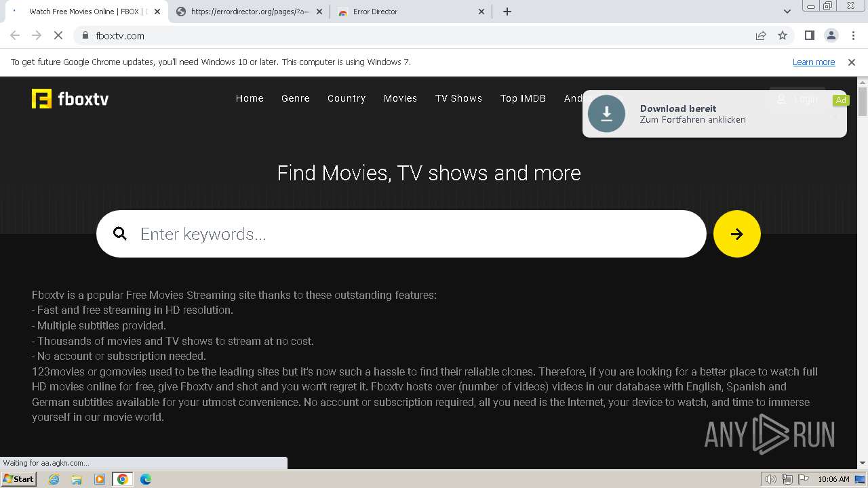Click the 'Find Movies, TV shows and more' heading
Viewport: 868px width, 488px height.
click(429, 173)
